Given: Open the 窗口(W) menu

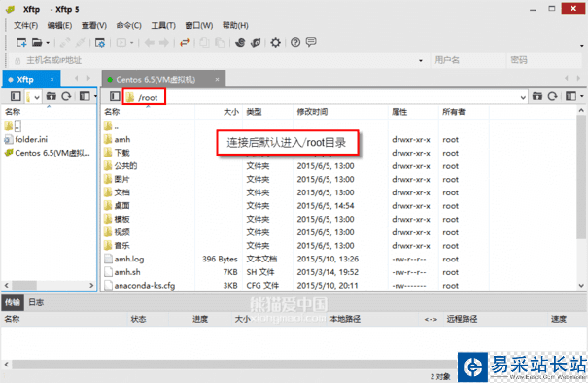Looking at the screenshot, I should tap(199, 25).
